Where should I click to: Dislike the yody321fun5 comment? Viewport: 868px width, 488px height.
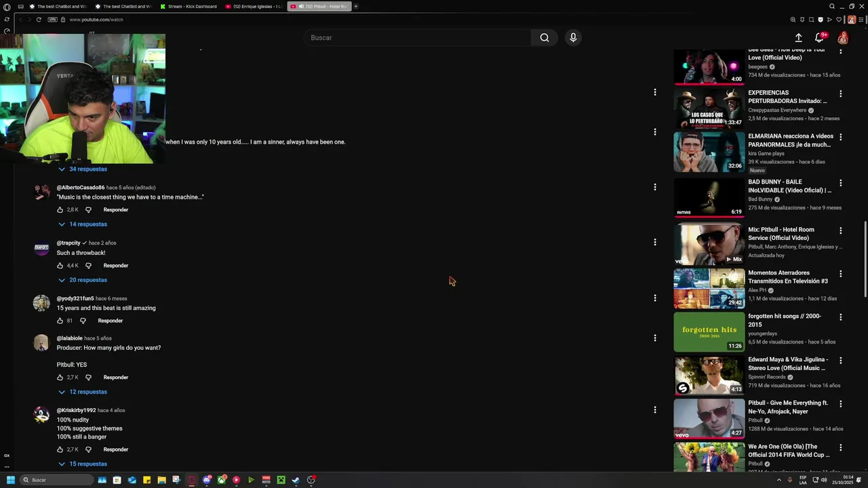tap(83, 321)
